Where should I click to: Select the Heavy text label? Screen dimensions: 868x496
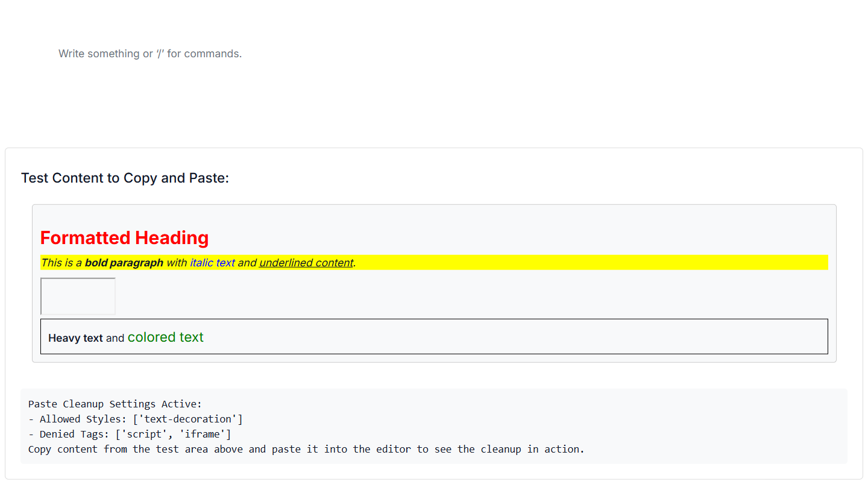pos(75,337)
